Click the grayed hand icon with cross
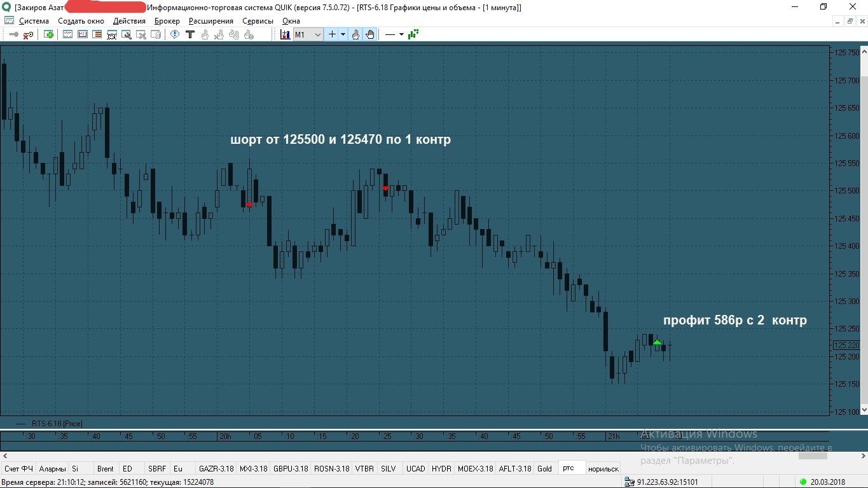Image resolution: width=868 pixels, height=488 pixels. tap(219, 34)
